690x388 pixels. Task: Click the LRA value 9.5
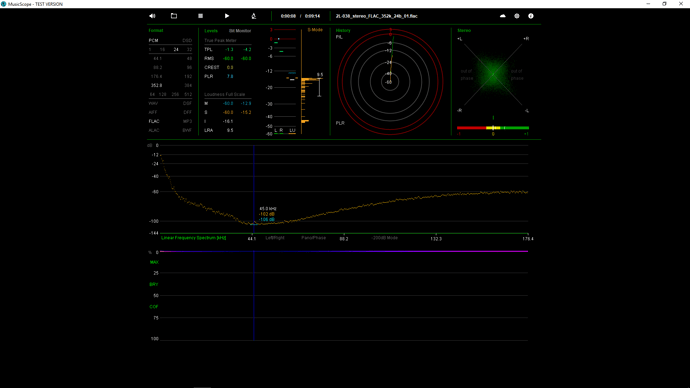click(230, 130)
